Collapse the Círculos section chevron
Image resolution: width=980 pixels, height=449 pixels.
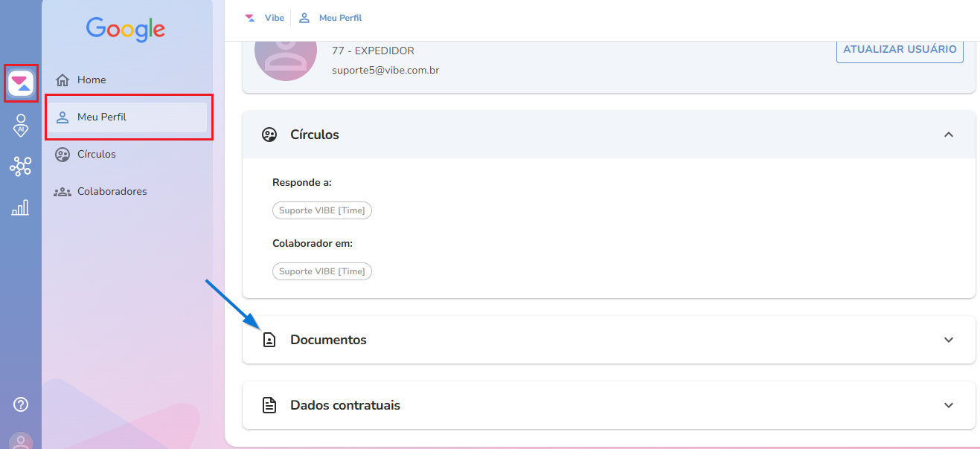click(x=949, y=135)
